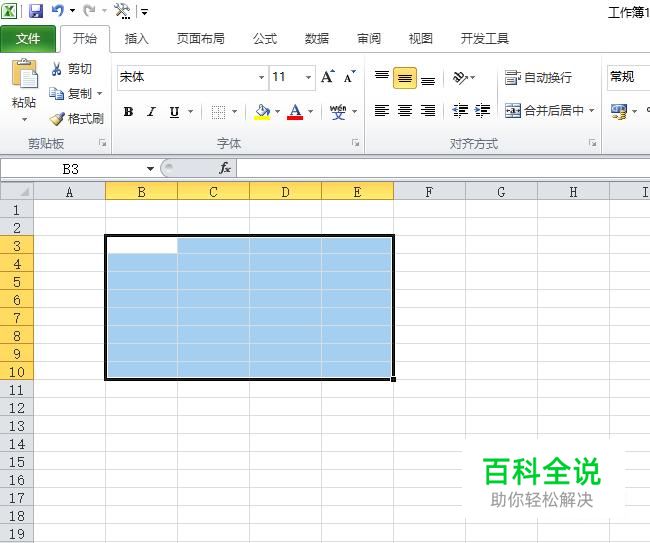Viewport: 650px width, 543px height.
Task: Click the orientation text angle icon
Action: coord(460,77)
